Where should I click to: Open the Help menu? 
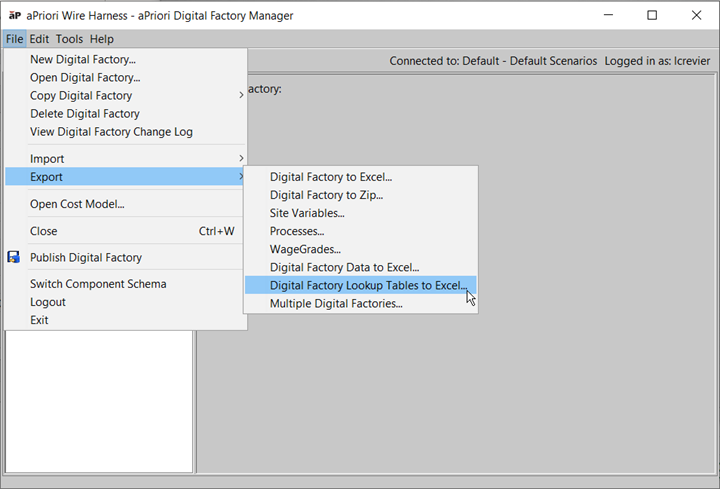click(x=101, y=39)
